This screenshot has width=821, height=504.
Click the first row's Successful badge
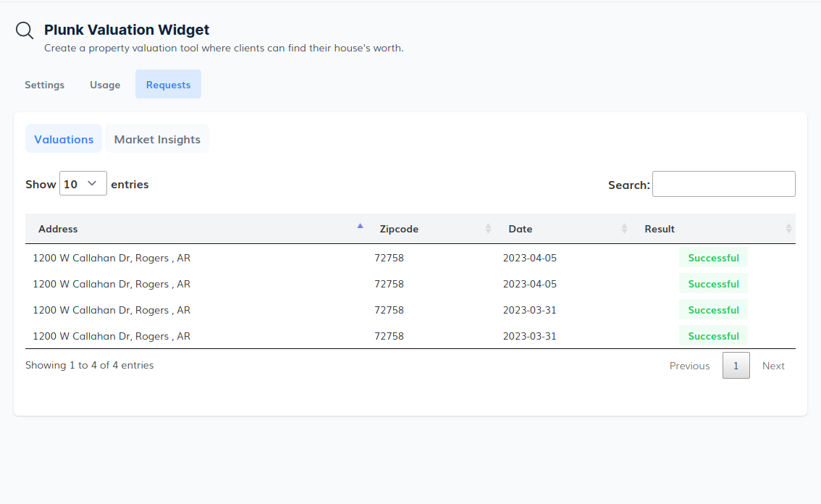tap(713, 258)
